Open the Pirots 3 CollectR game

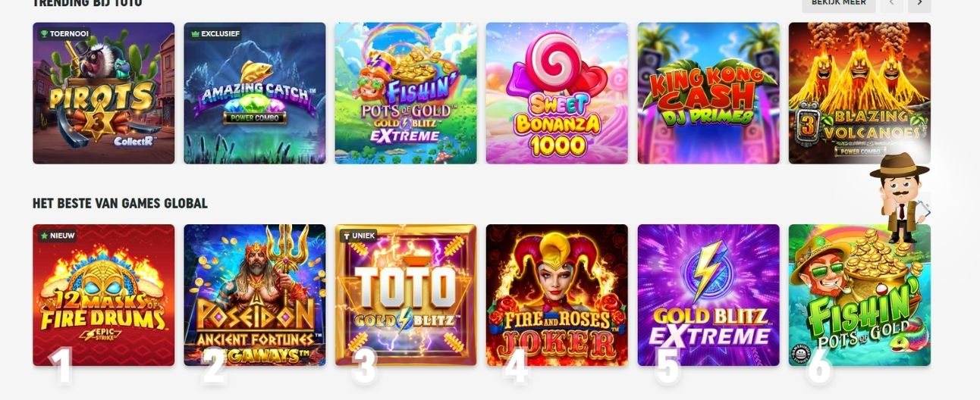[103, 93]
